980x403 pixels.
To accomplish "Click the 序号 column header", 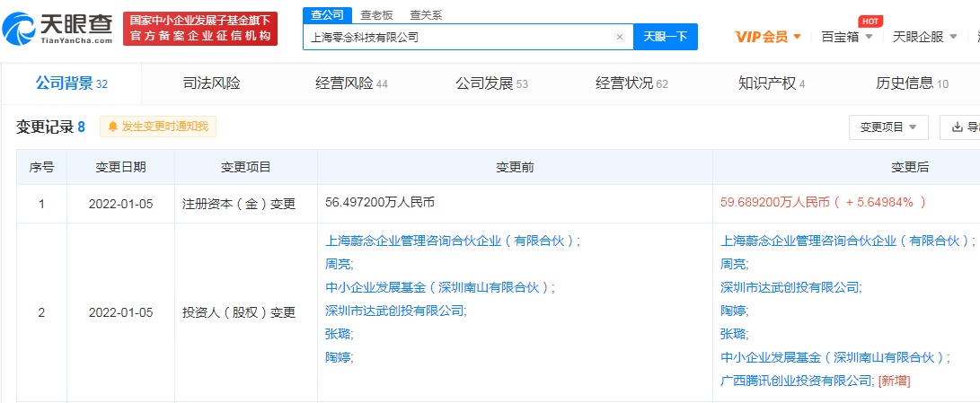I will tap(41, 167).
